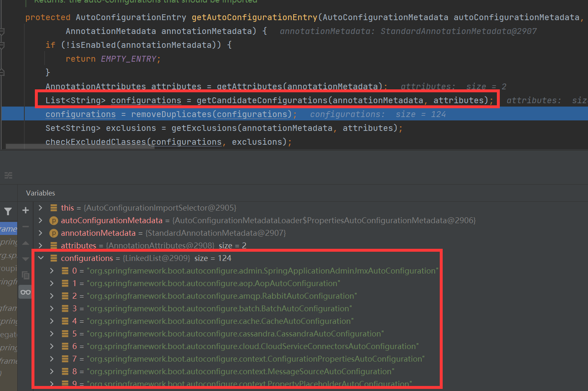Click the Remove Watch minus icon
The height and width of the screenshot is (391, 588).
pyautogui.click(x=26, y=227)
